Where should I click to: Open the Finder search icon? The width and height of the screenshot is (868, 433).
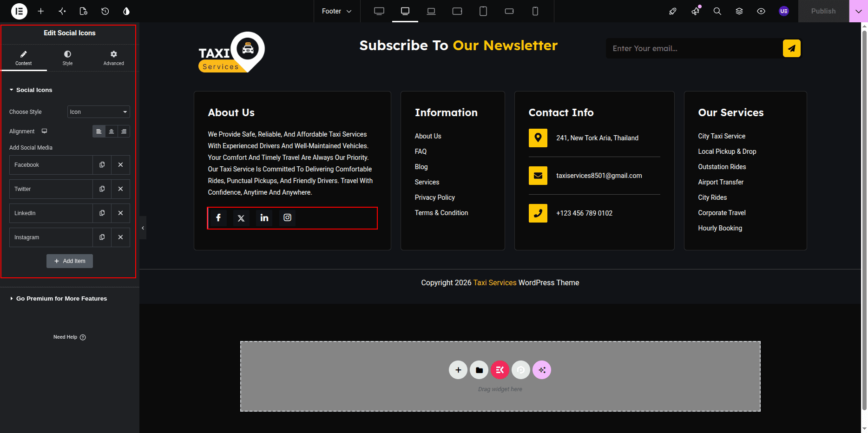coord(717,11)
